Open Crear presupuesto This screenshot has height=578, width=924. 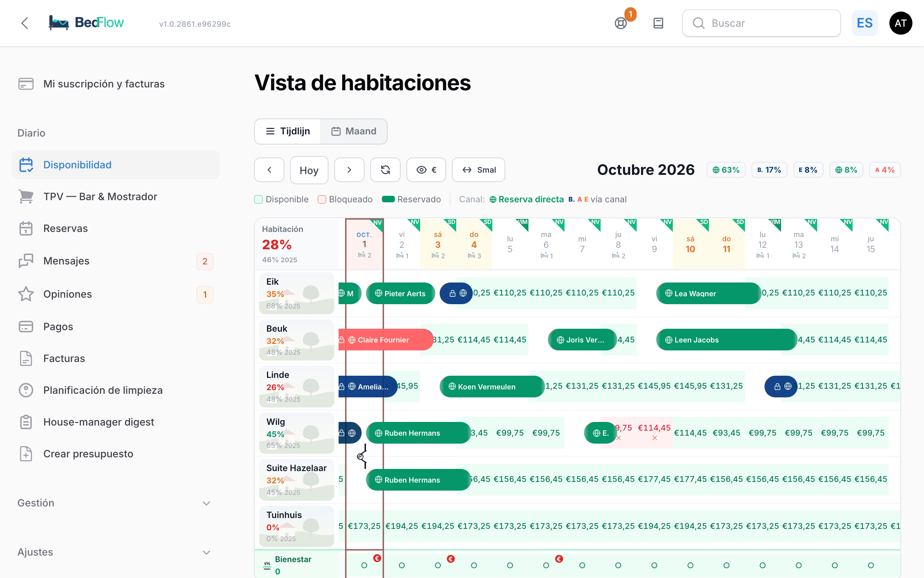tap(115, 454)
